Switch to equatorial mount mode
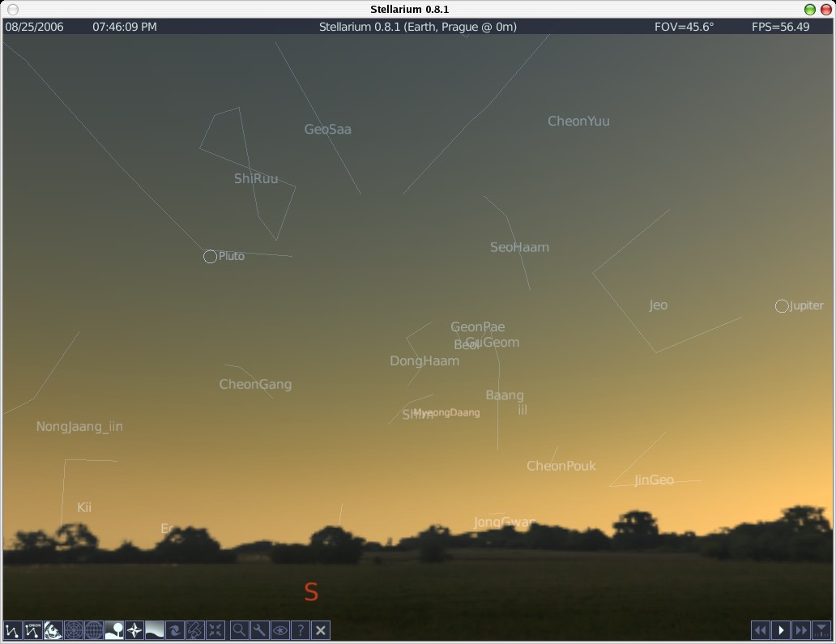 (x=194, y=629)
